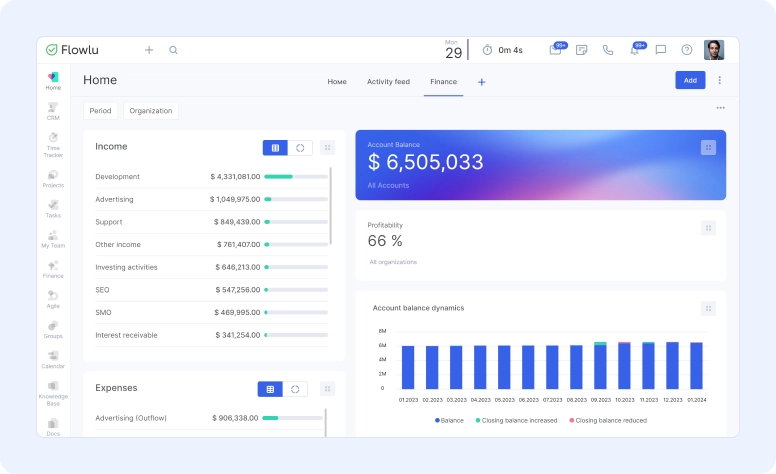The width and height of the screenshot is (776, 474).
Task: Open the Finance module in sidebar
Action: [x=53, y=269]
